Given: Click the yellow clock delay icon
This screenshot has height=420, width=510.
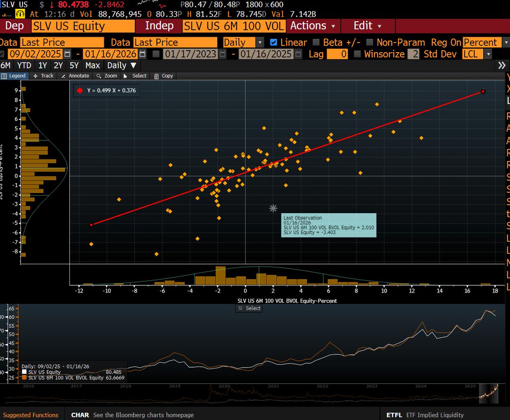Looking at the screenshot, I should coord(20,14).
